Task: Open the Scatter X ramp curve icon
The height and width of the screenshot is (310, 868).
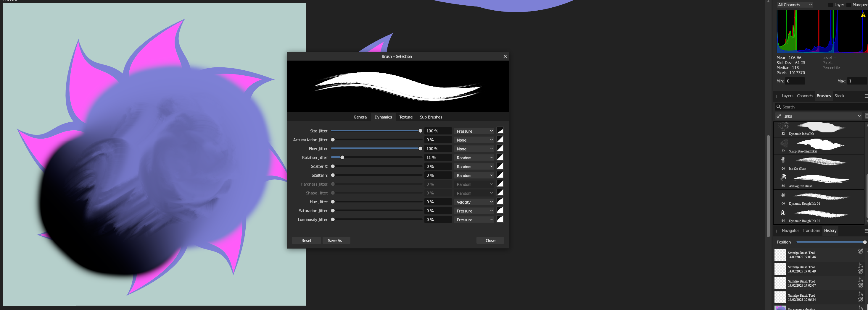Action: 500,166
